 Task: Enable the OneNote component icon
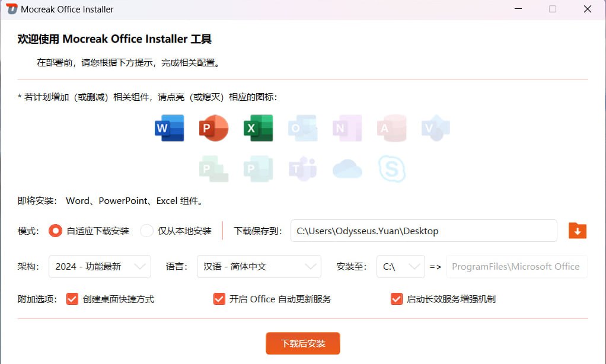[x=347, y=128]
